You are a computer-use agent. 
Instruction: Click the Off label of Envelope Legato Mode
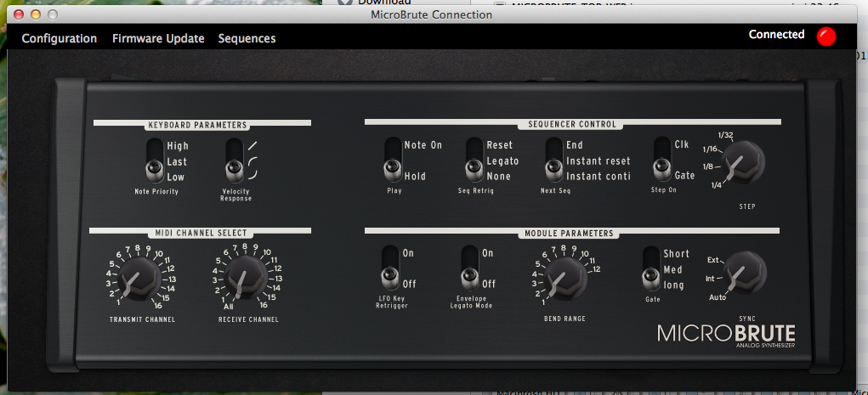(x=488, y=284)
